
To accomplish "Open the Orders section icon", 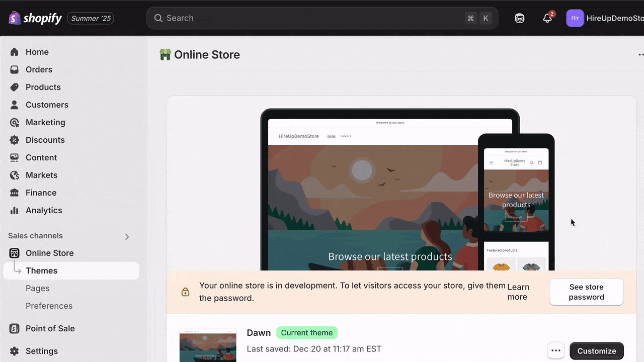I will [15, 69].
